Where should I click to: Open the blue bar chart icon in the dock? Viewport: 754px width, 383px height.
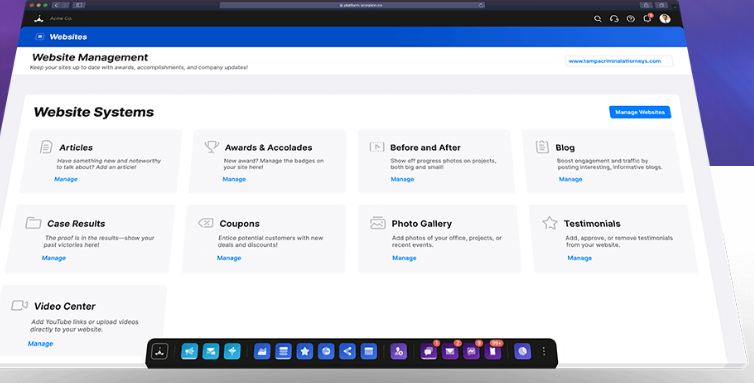point(262,352)
